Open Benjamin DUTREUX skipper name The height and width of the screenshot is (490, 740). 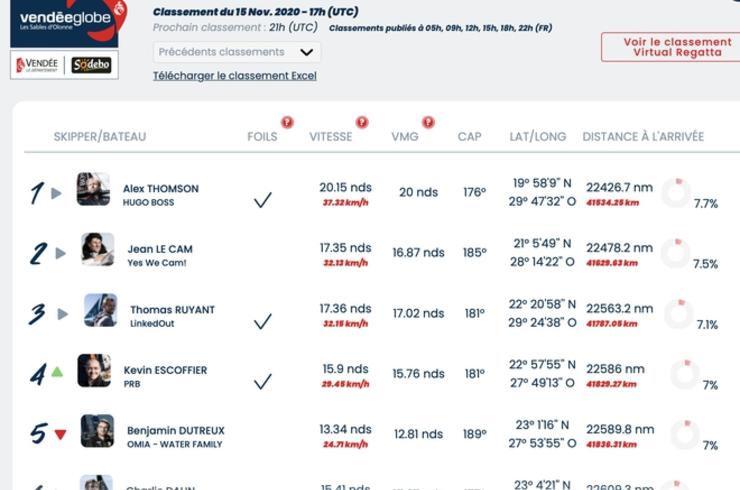click(x=176, y=431)
